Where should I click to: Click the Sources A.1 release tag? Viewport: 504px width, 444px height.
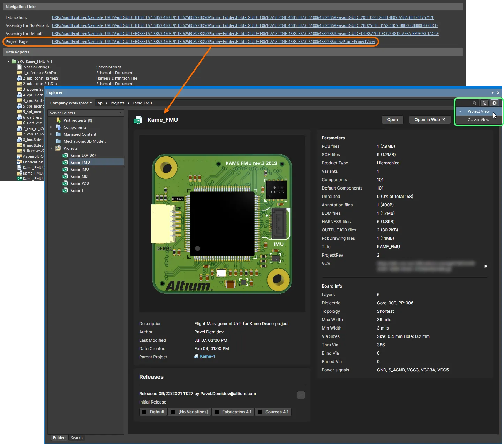273,412
